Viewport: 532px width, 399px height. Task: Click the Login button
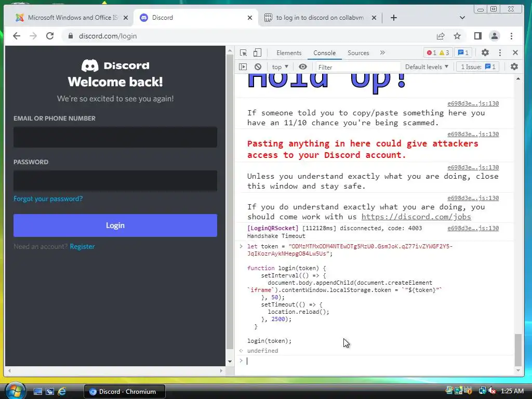tap(115, 225)
